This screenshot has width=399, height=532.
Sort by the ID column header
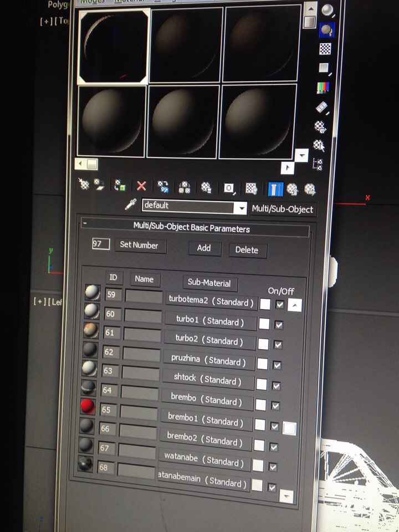point(114,278)
